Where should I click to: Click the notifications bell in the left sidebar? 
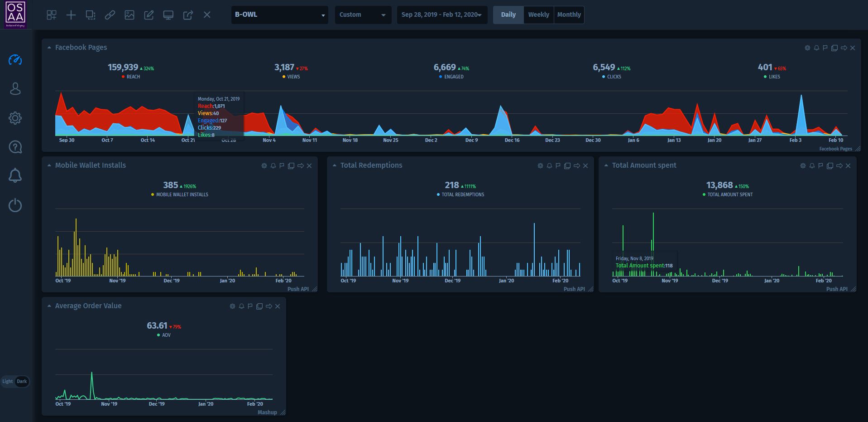(15, 176)
